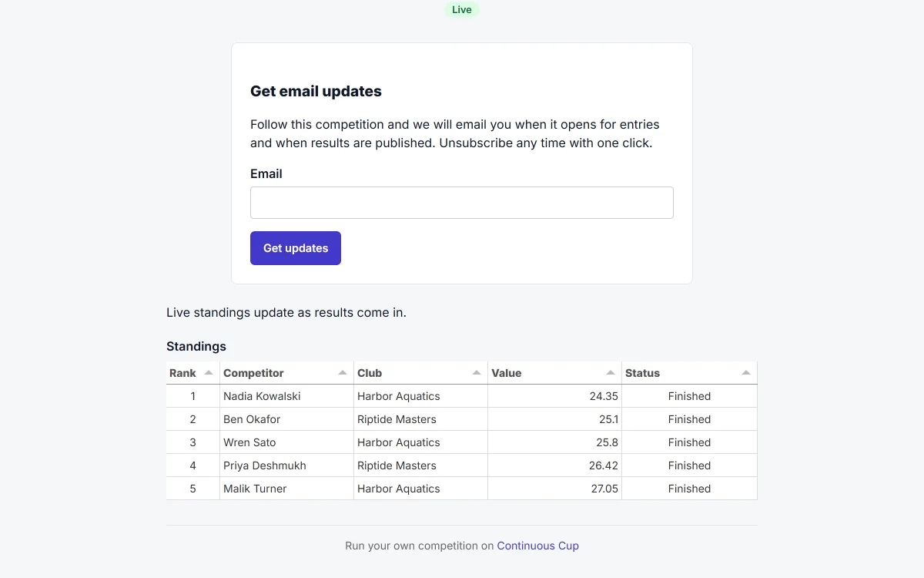Click rank 1 cell
This screenshot has width=924, height=578.
point(193,396)
